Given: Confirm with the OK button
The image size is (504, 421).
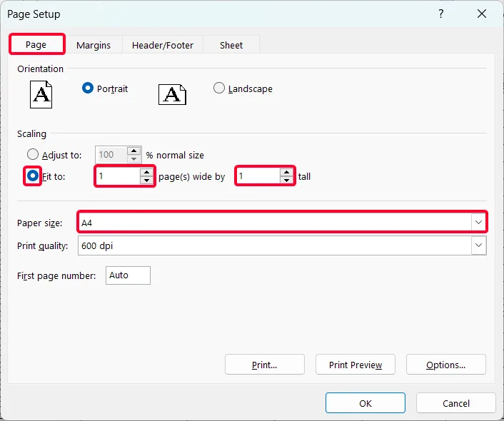Looking at the screenshot, I should [365, 402].
